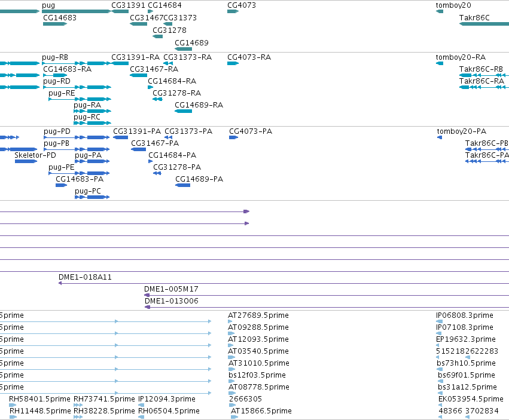The height and width of the screenshot is (420, 509).
Task: Select the CG31278 gene label
Action: 169,30
